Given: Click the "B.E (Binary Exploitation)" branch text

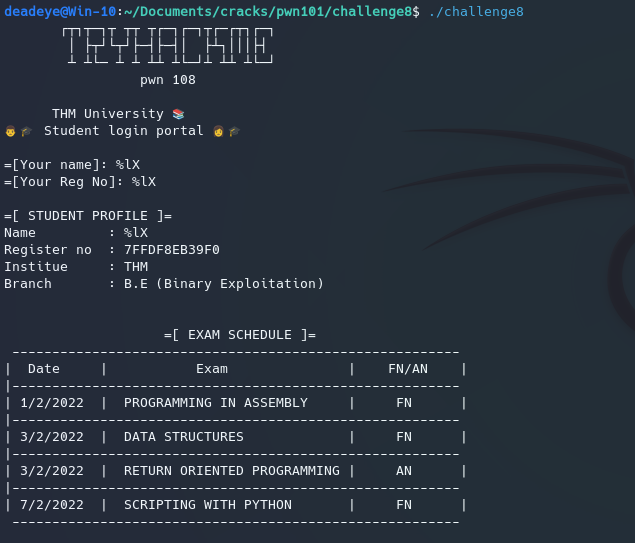Looking at the screenshot, I should (x=224, y=284).
